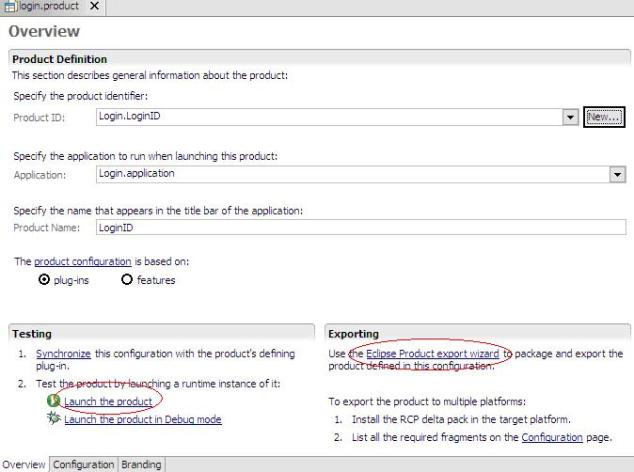Click the login.product editor file icon
The height and width of the screenshot is (472, 634).
point(9,6)
